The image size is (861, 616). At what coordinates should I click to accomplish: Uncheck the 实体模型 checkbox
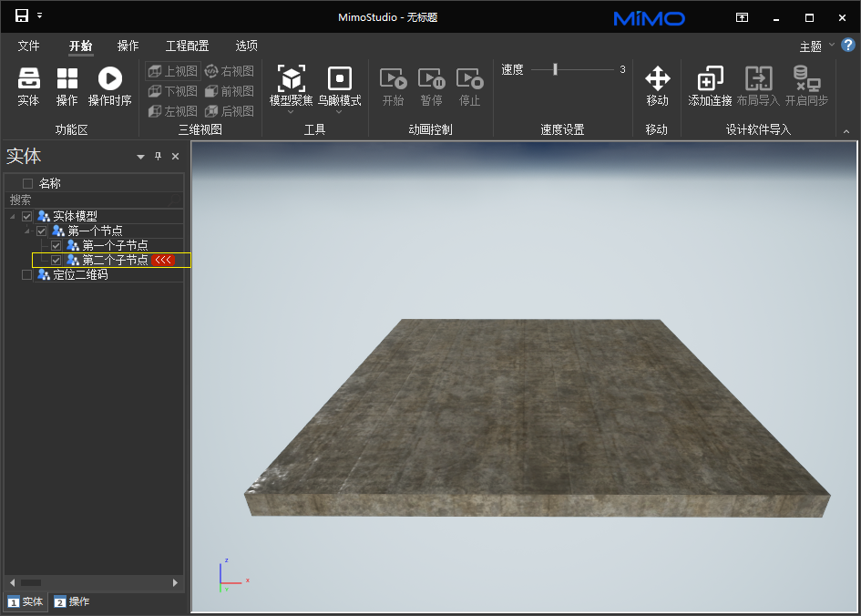tap(27, 216)
